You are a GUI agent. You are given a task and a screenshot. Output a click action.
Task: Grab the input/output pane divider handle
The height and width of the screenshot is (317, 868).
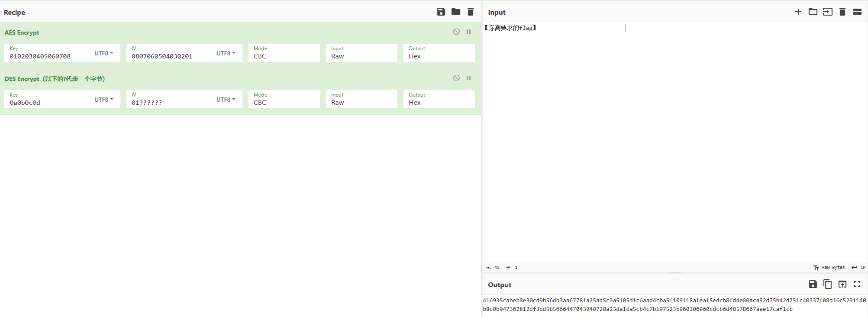(675, 273)
